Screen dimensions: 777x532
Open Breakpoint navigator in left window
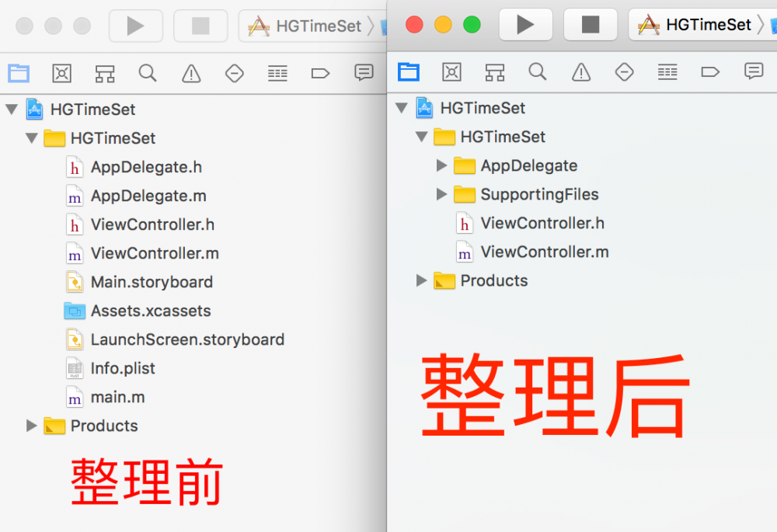coord(320,73)
